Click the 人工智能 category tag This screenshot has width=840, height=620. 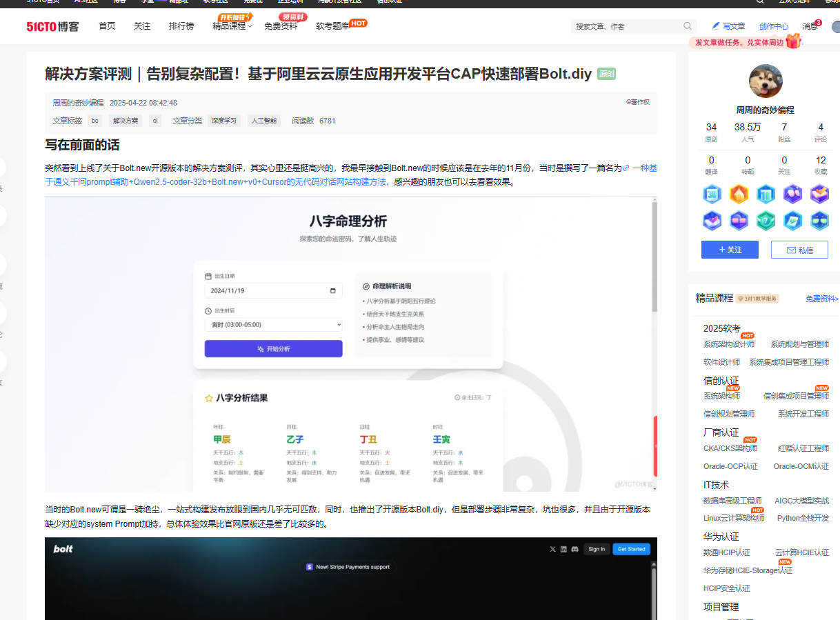point(264,121)
